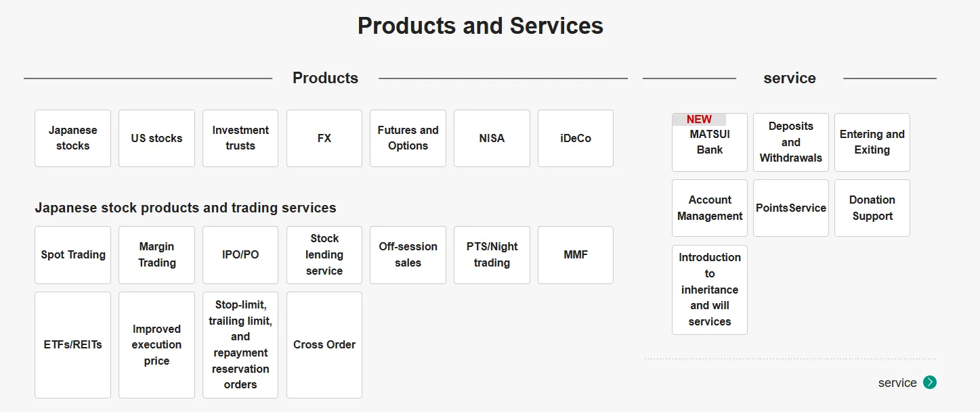Open the Japanese stocks product tile
This screenshot has width=980, height=412.
pos(72,138)
